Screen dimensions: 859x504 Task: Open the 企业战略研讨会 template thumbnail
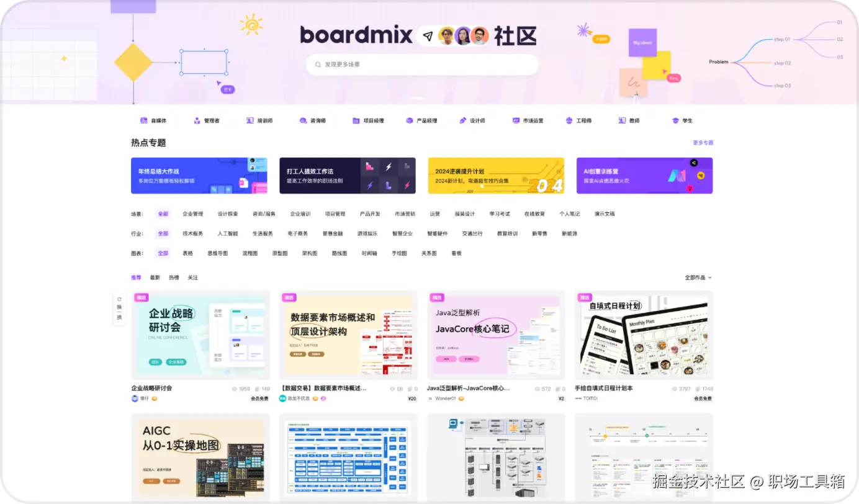pyautogui.click(x=200, y=335)
